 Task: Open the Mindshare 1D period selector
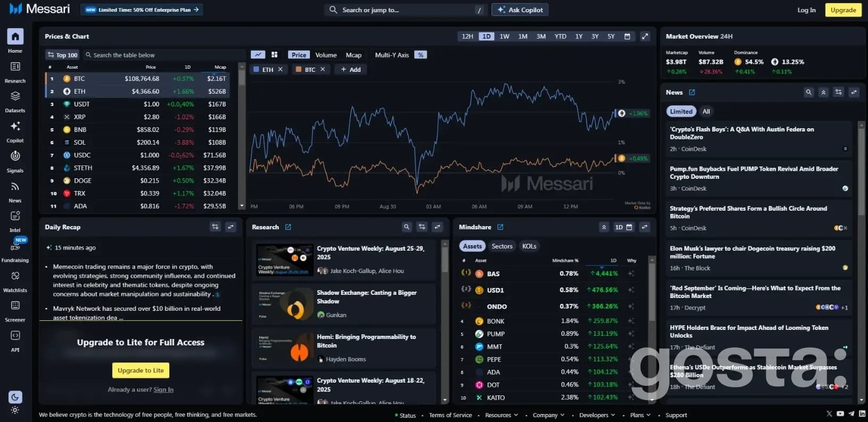tap(624, 227)
